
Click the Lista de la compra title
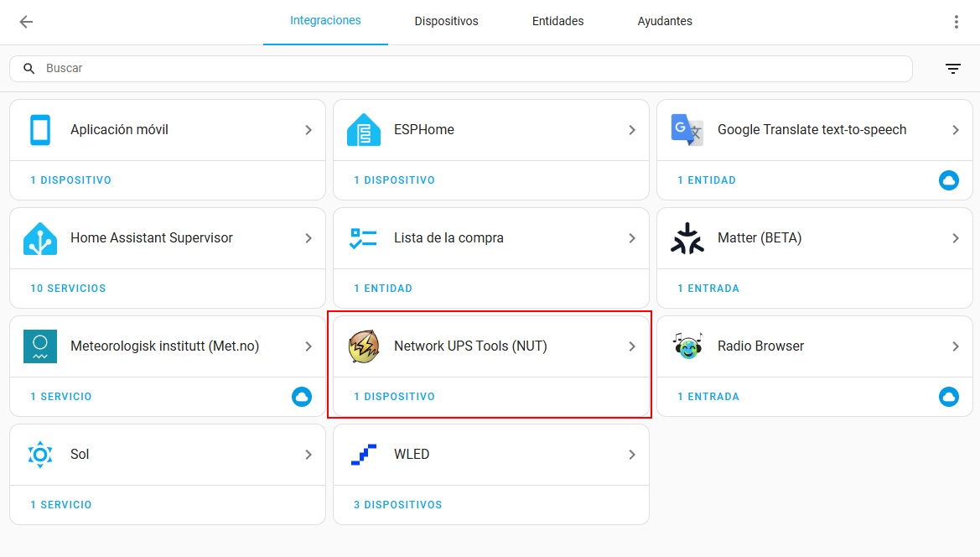tap(449, 238)
